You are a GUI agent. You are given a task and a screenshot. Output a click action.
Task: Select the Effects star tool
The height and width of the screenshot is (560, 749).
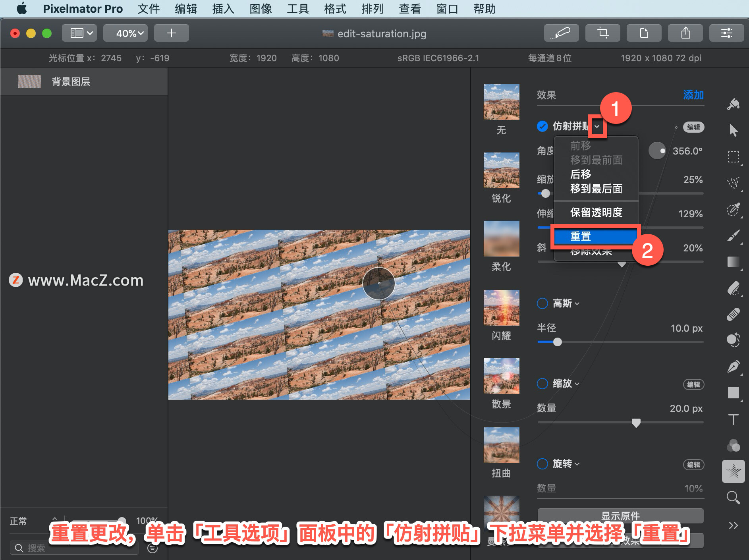point(733,472)
